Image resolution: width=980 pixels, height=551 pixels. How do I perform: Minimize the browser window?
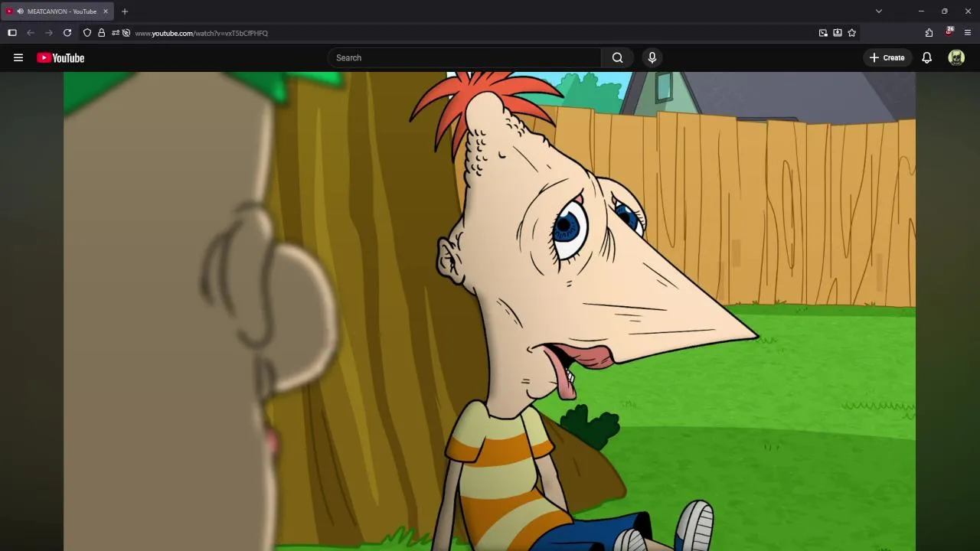[x=921, y=11]
